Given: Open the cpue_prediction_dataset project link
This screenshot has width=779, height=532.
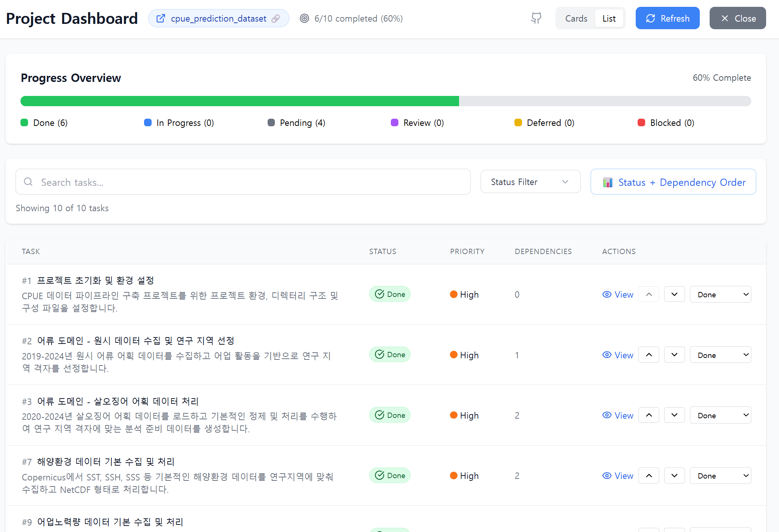Looking at the screenshot, I should [x=218, y=18].
